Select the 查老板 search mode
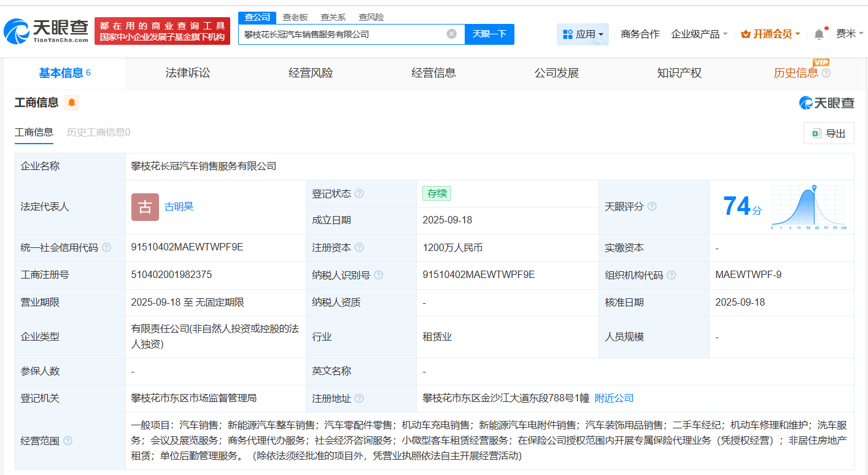This screenshot has height=475, width=868. 295,17
